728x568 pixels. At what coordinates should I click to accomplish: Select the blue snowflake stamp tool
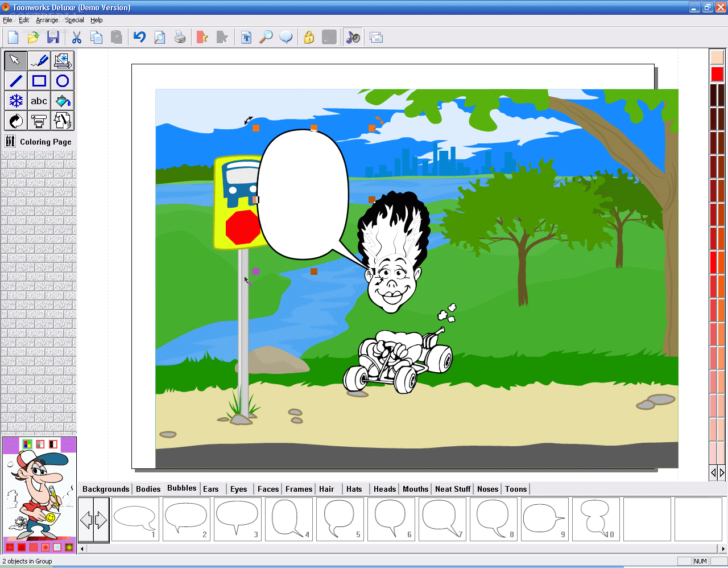15,101
